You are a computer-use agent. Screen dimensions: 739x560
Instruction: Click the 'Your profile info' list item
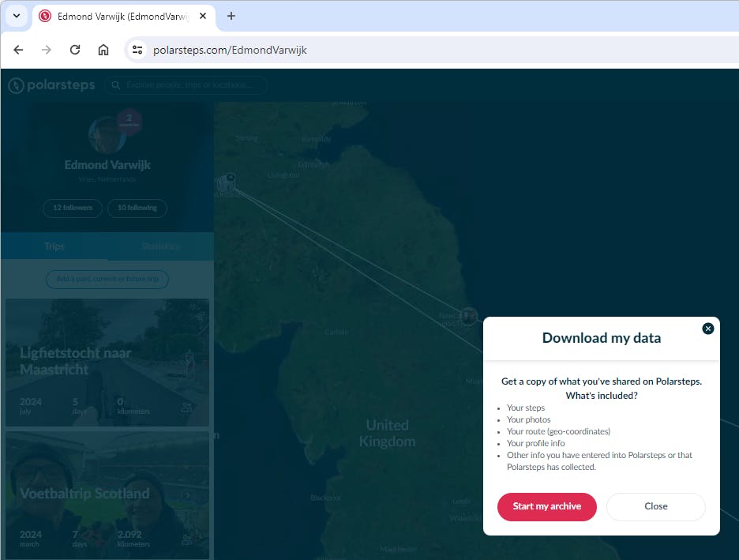click(535, 443)
